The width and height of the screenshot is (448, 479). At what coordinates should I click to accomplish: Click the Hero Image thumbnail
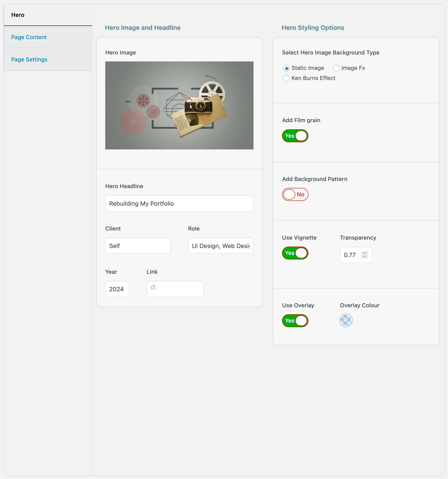click(179, 105)
